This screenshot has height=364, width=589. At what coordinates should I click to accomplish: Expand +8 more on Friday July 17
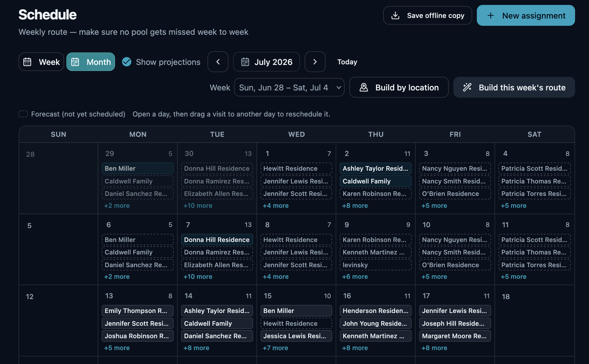[434, 348]
